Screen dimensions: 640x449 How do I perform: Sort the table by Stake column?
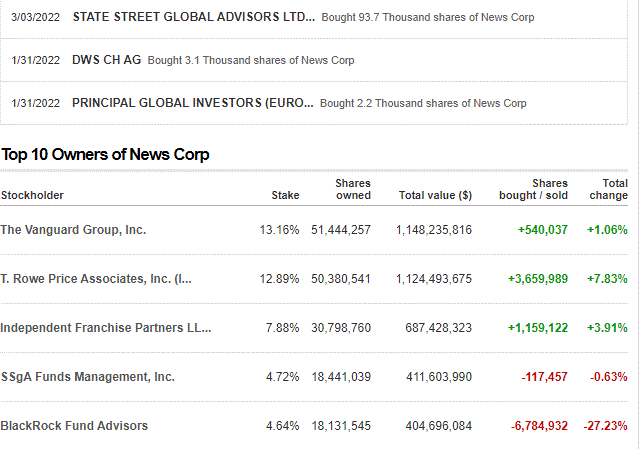point(285,196)
